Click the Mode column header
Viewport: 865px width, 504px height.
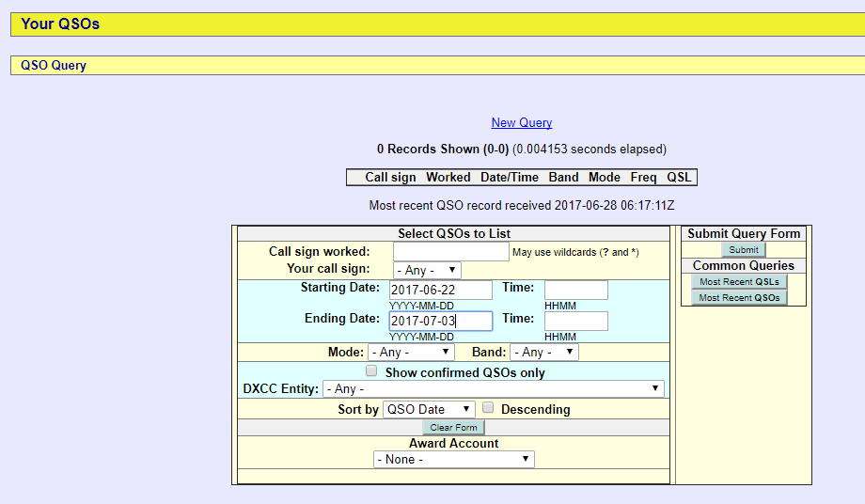pos(604,177)
